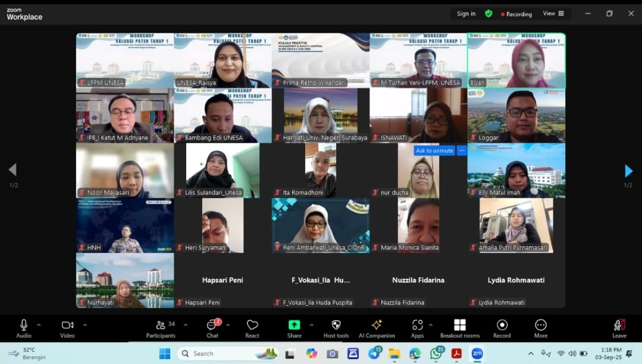Viewport: 642px width, 364px height.
Task: Open the Chat panel
Action: (212, 328)
